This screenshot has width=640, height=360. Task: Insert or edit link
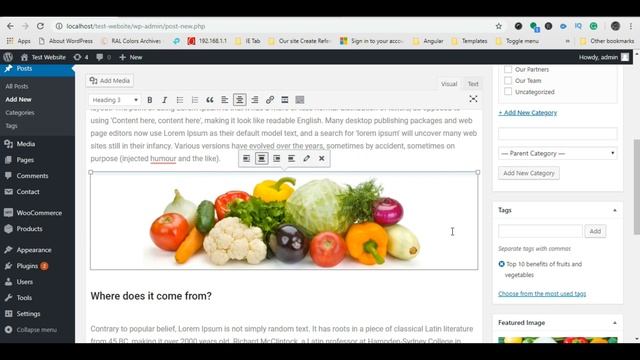point(270,100)
